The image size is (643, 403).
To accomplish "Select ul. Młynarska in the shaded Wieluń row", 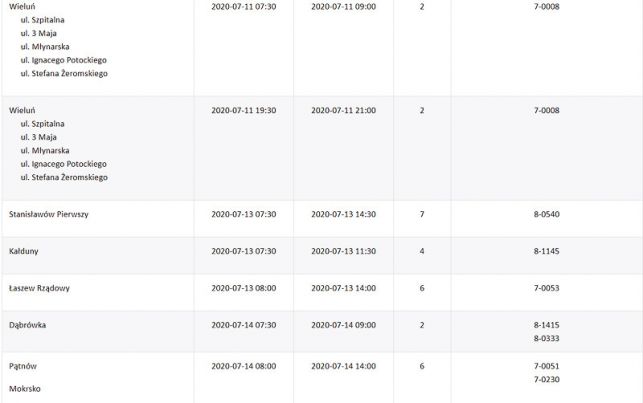I will (45, 150).
